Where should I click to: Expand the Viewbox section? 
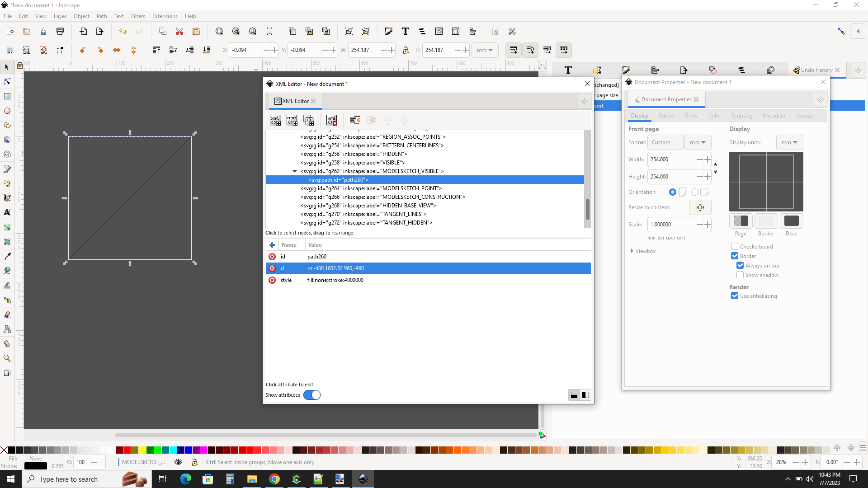click(x=632, y=251)
